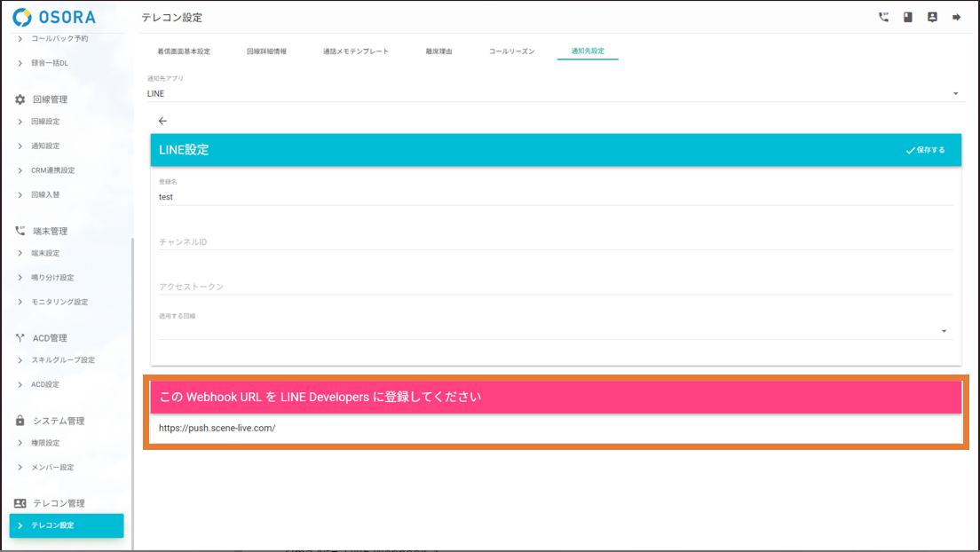Click the チャンネルID input field

[x=555, y=241]
